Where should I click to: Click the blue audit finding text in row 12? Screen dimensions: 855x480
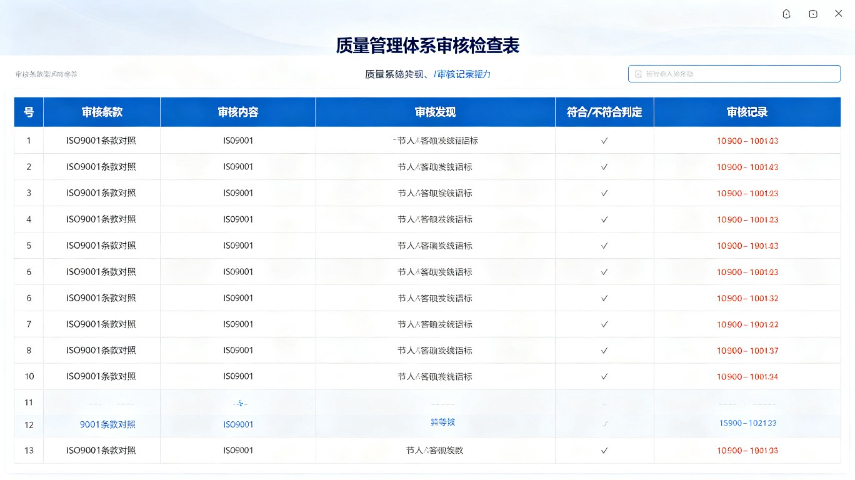(x=442, y=422)
